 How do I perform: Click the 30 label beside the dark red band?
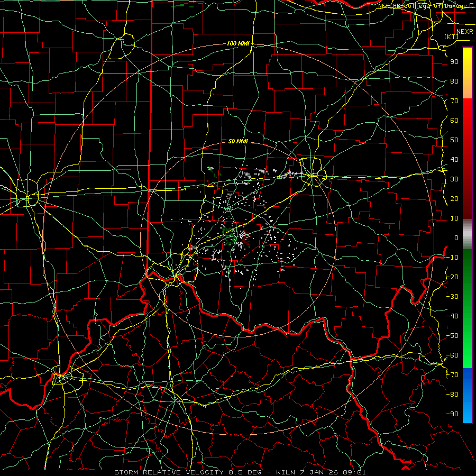coord(454,179)
